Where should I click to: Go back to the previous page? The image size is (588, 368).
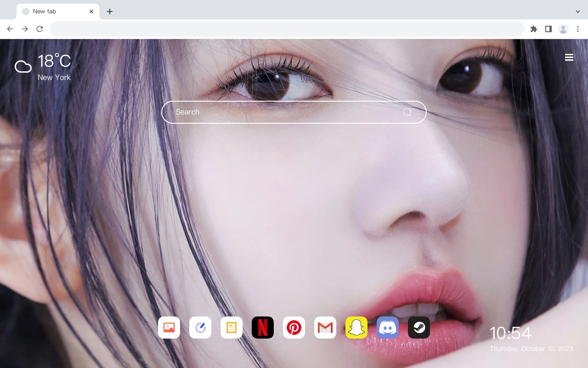pos(10,29)
